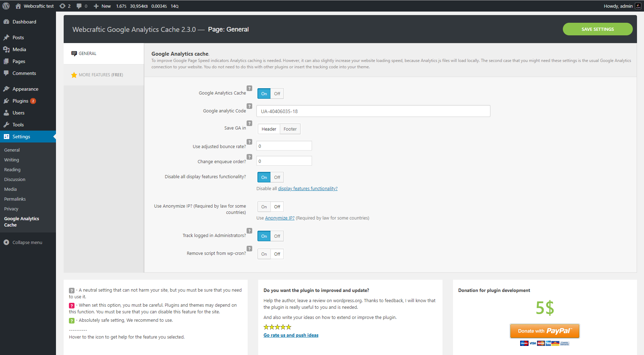Open the admin avatar at top right
This screenshot has height=355, width=644.
coord(638,6)
